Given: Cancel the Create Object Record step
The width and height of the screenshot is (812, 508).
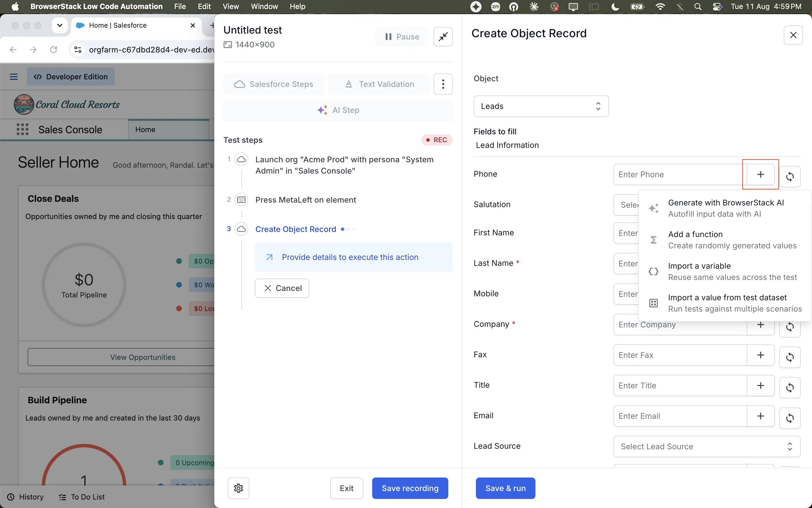Looking at the screenshot, I should (282, 288).
